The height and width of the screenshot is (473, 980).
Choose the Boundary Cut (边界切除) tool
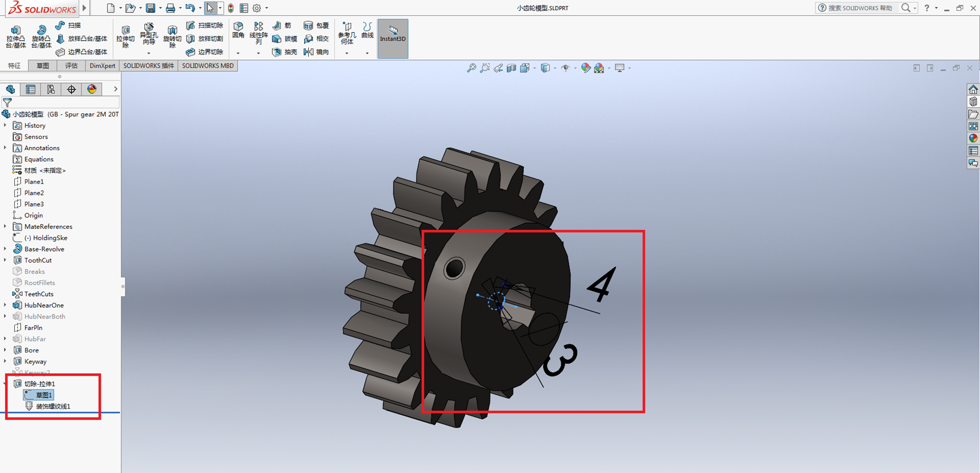click(204, 52)
